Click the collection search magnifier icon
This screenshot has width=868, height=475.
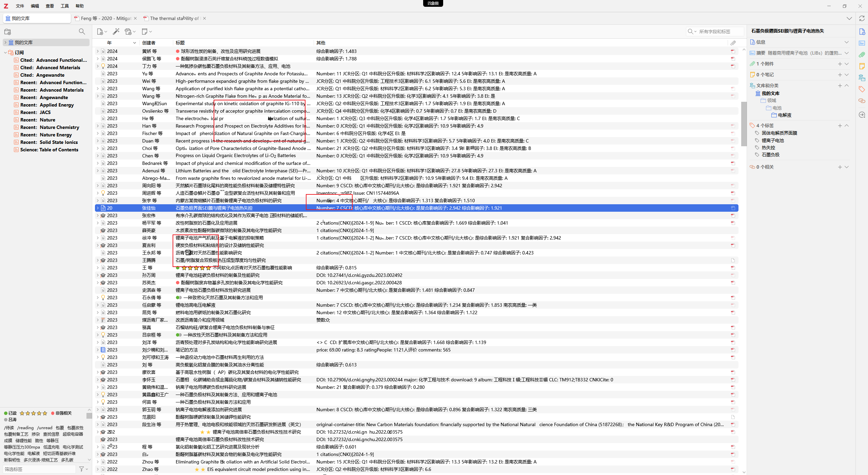82,32
